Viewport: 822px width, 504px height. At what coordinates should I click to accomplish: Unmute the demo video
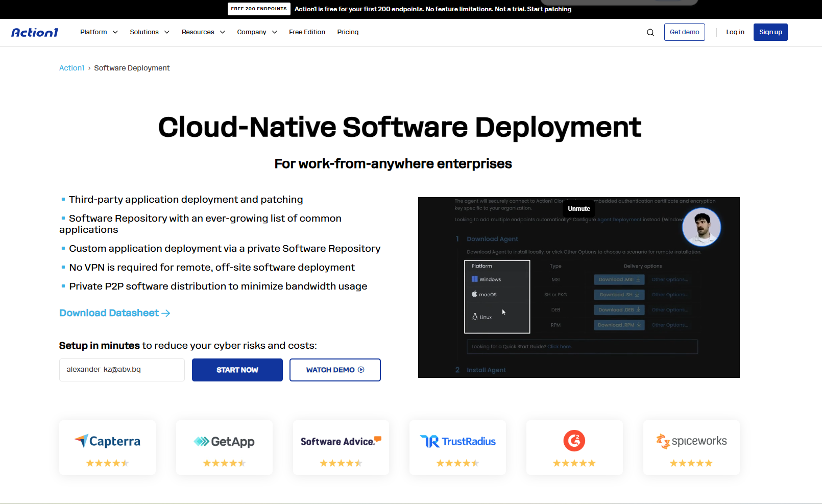[579, 209]
